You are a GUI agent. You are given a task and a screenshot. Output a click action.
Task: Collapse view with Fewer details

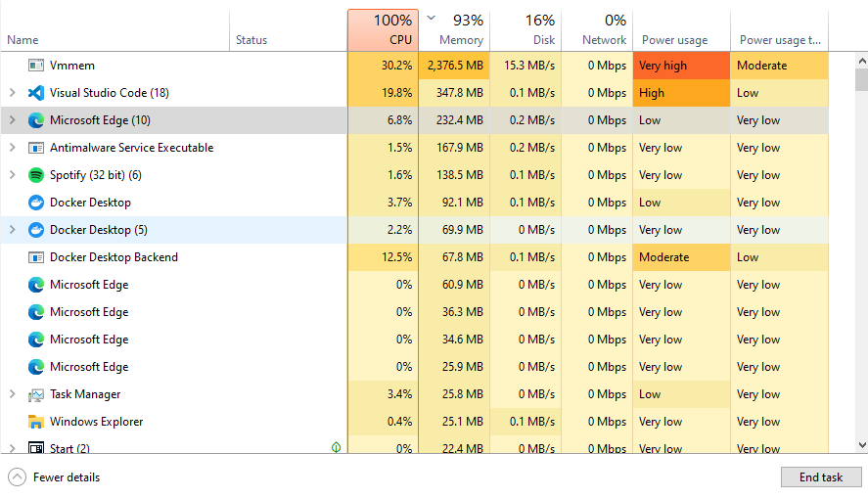tap(54, 476)
